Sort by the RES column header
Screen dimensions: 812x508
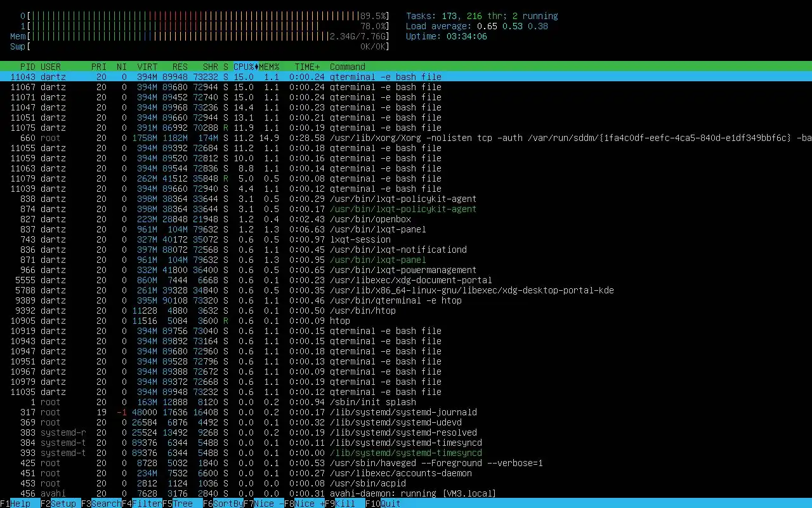coord(180,67)
